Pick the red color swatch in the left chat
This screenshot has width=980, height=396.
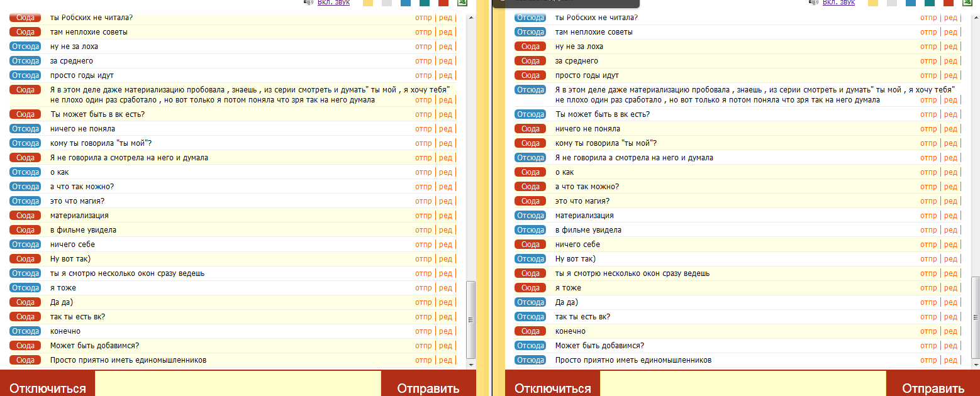[443, 3]
